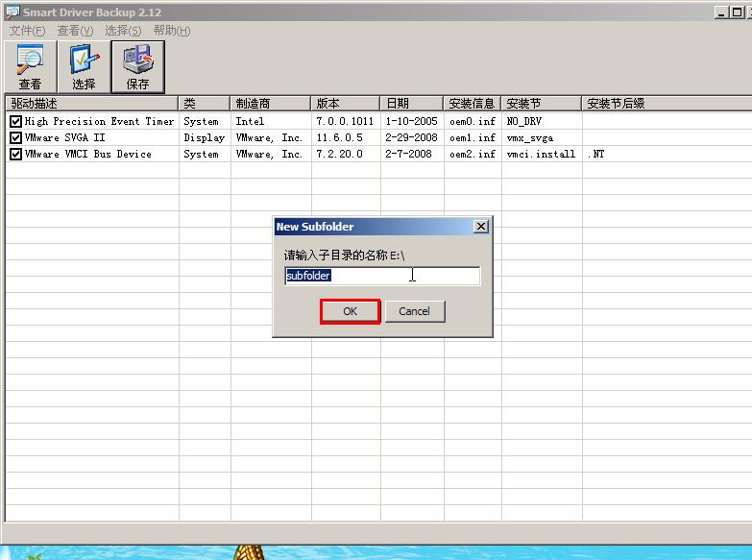Screen dimensions: 752x560
Task: Sort by 安装节 column header
Action: point(541,104)
